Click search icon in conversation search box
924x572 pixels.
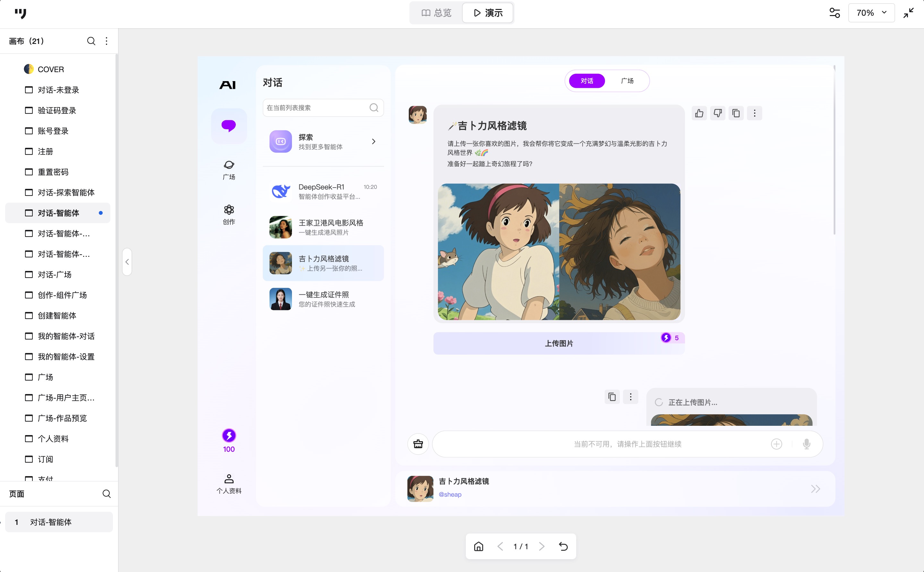pos(374,108)
